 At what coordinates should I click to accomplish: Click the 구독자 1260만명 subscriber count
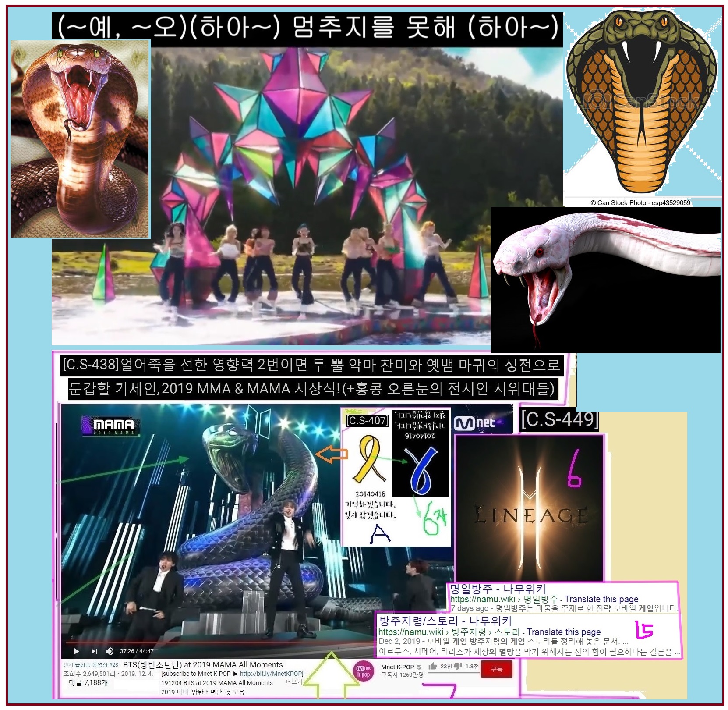click(x=402, y=675)
